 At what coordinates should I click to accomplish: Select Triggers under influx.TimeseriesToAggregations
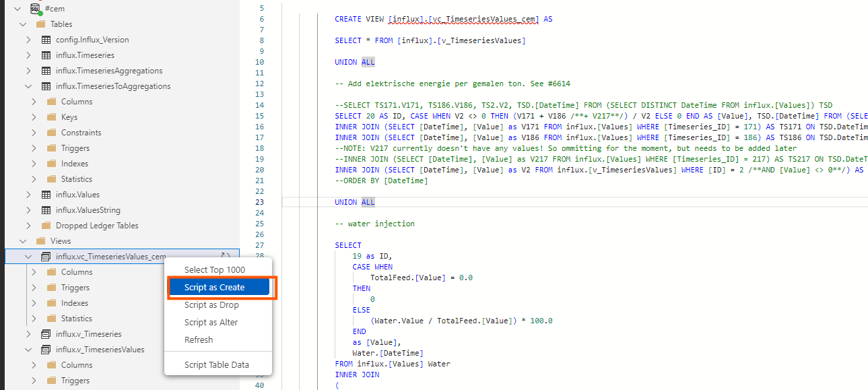[x=75, y=148]
